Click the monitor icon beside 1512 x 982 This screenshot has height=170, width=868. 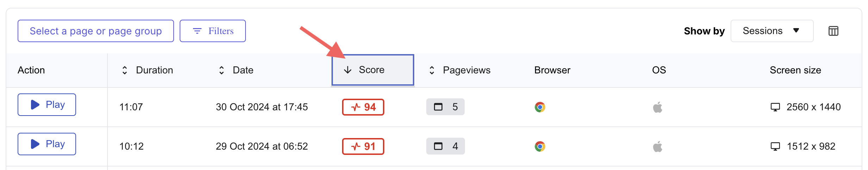click(x=775, y=146)
